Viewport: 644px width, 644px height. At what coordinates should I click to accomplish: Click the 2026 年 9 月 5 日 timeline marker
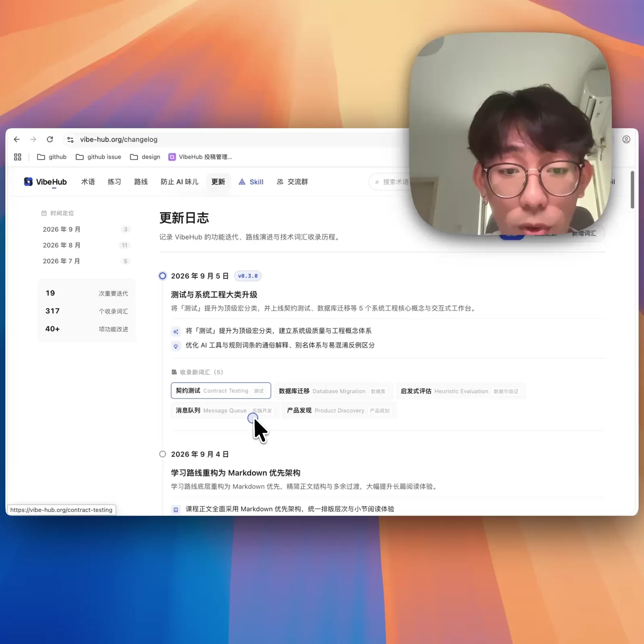[x=163, y=276]
